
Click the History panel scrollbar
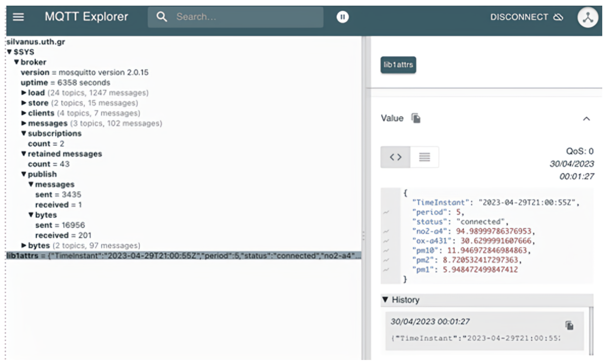[591, 331]
